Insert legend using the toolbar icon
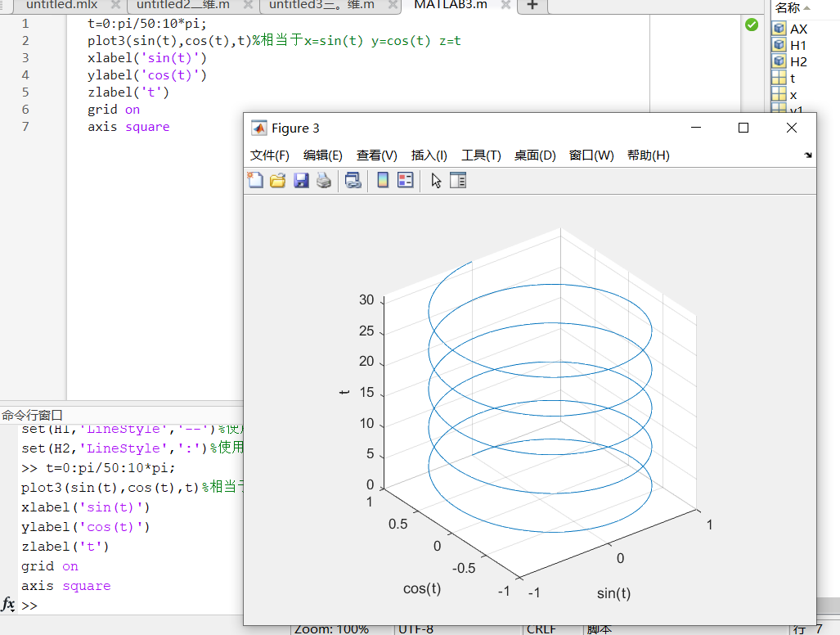 coord(406,180)
